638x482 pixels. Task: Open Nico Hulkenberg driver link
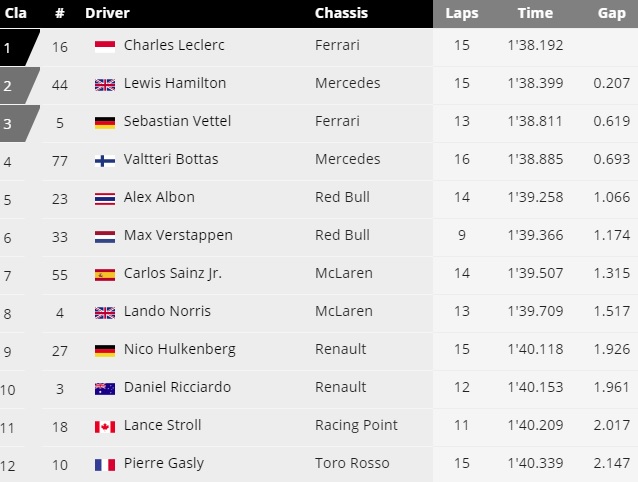click(179, 349)
